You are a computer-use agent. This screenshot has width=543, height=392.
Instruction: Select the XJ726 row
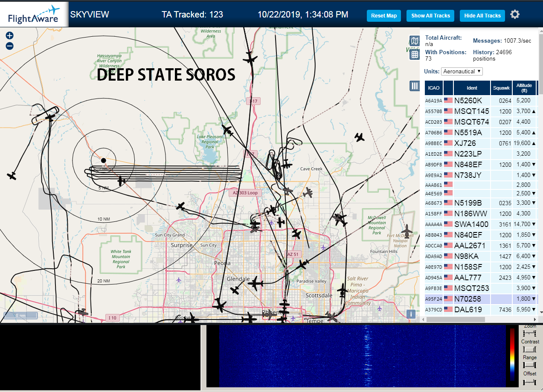click(x=481, y=143)
